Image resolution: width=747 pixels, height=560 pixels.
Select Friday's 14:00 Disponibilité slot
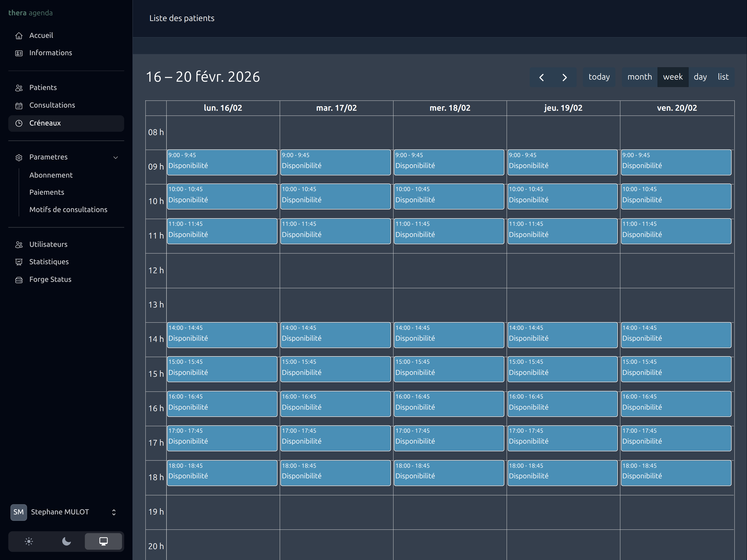(676, 335)
